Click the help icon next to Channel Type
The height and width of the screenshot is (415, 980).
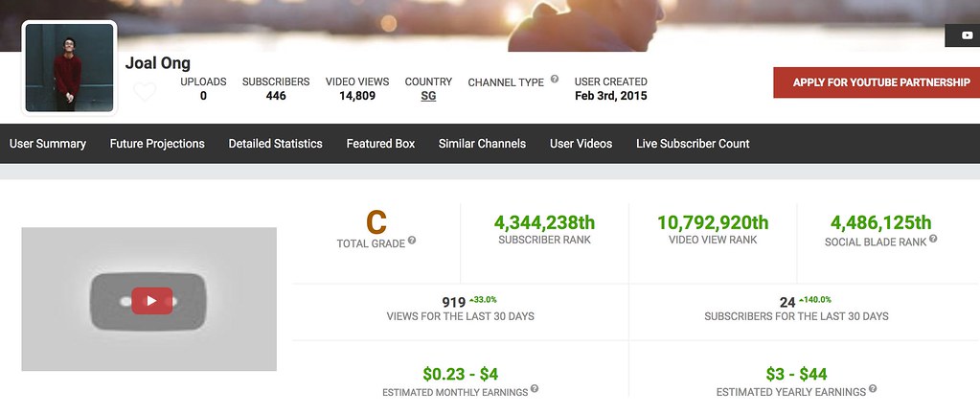click(x=554, y=80)
